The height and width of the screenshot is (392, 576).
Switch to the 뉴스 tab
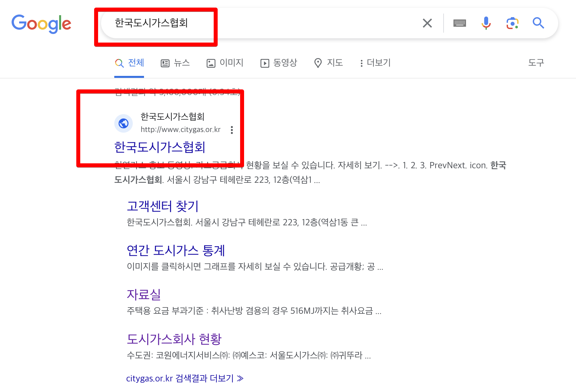point(175,63)
